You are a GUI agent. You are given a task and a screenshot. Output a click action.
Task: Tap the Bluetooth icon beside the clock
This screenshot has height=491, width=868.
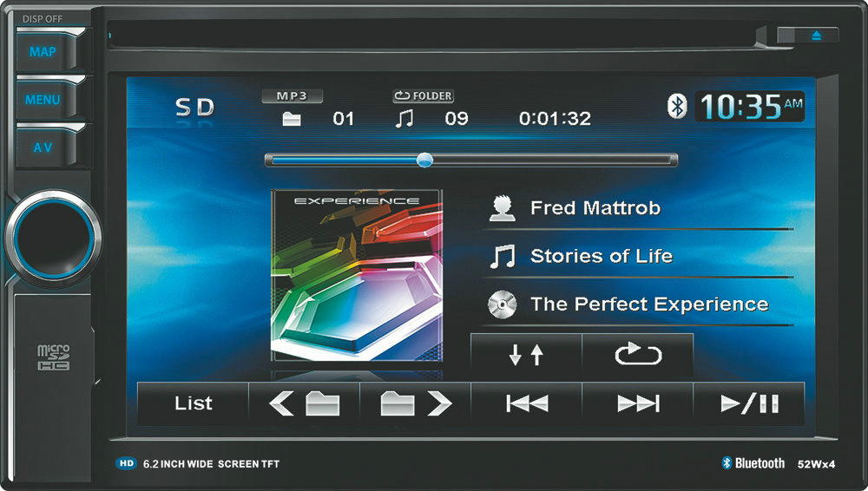click(x=676, y=106)
